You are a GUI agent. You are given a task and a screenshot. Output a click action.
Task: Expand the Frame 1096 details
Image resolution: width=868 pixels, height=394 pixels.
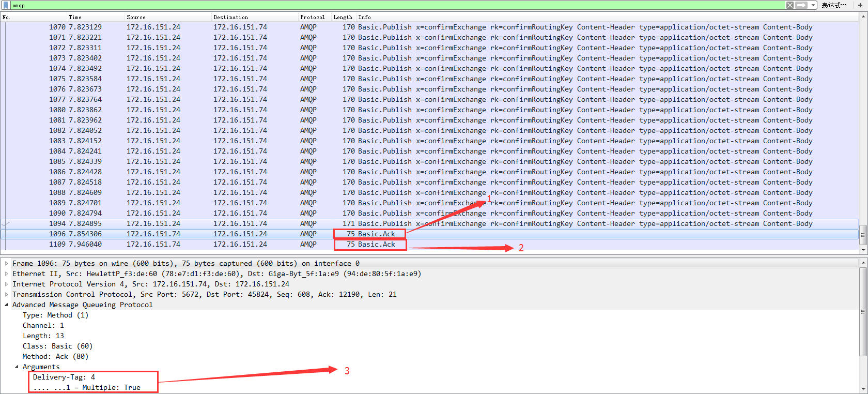coord(7,264)
